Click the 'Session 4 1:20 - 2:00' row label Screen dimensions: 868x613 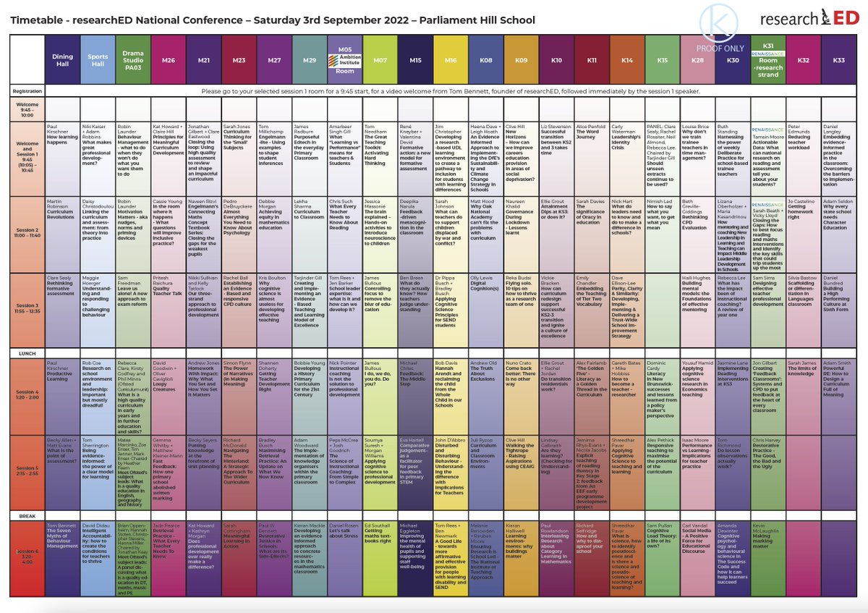coord(27,396)
